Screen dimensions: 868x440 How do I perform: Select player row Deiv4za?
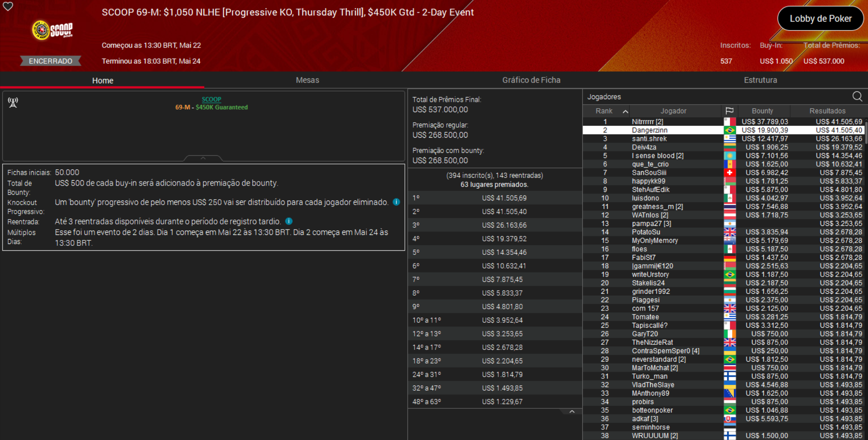click(x=723, y=147)
